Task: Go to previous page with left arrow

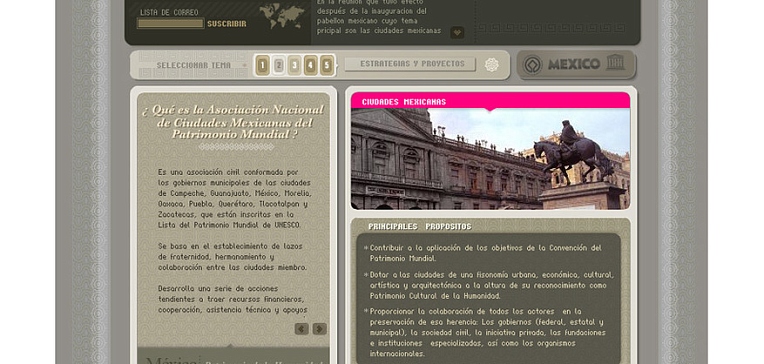Action: click(302, 329)
